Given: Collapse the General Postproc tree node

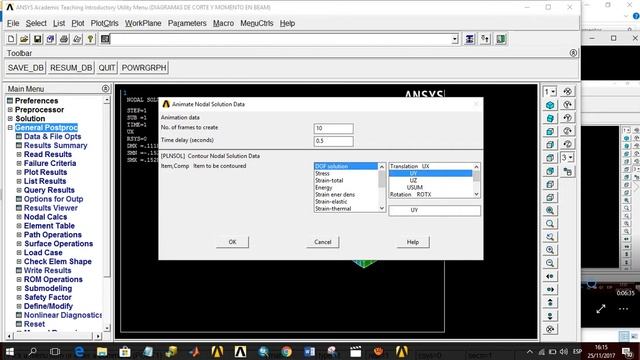Looking at the screenshot, I should pyautogui.click(x=10, y=127).
